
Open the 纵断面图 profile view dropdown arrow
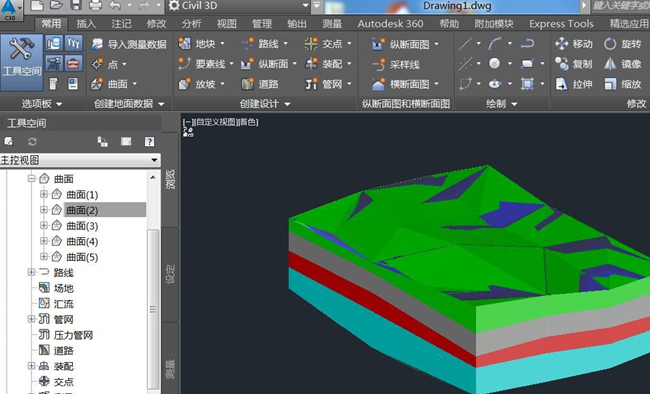click(436, 44)
